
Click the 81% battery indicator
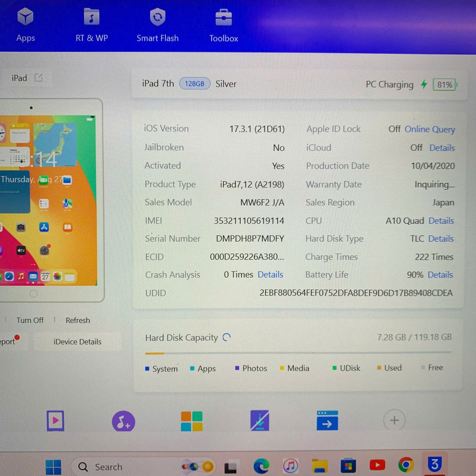tap(445, 85)
